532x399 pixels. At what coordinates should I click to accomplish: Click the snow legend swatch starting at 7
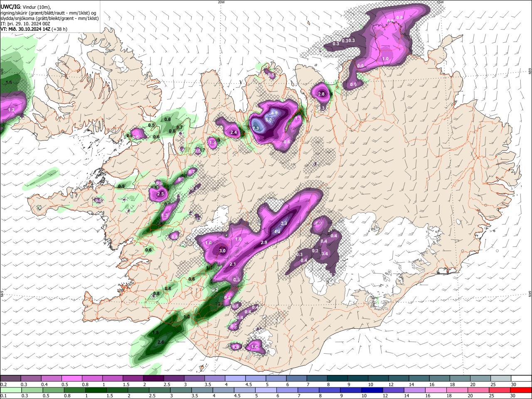tap(317, 379)
